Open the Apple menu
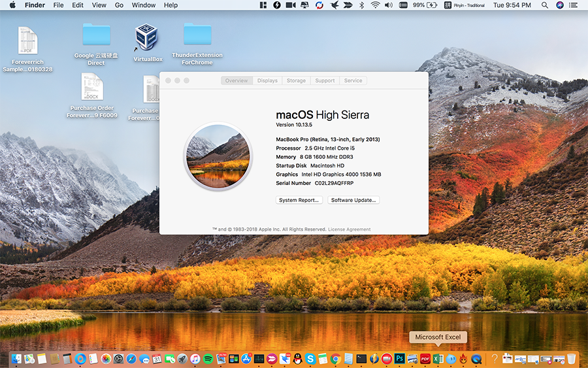The height and width of the screenshot is (368, 588). 12,5
